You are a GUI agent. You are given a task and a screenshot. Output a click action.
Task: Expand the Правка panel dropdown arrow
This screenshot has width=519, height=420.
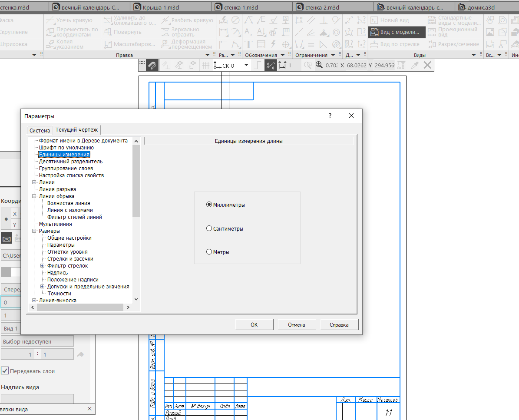pyautogui.click(x=208, y=55)
